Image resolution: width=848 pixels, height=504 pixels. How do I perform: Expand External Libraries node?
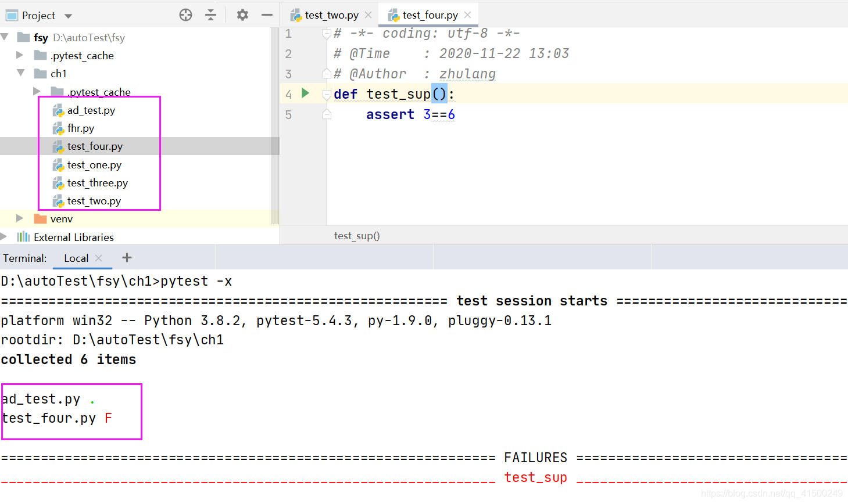(4, 236)
